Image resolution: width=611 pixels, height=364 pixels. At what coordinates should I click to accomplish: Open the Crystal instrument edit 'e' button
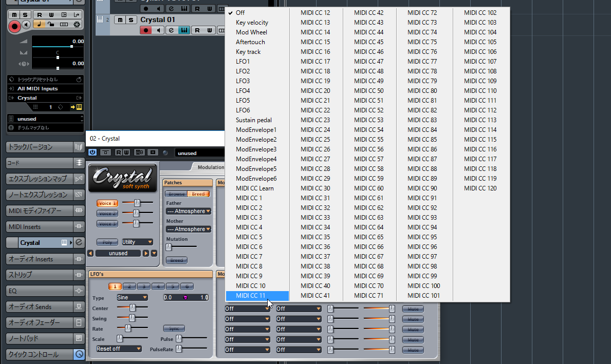point(79,242)
